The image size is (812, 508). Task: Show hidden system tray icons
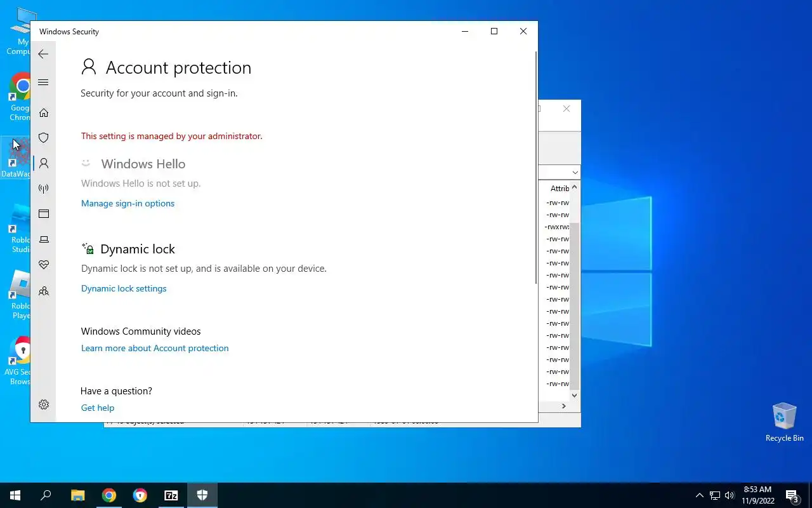700,495
